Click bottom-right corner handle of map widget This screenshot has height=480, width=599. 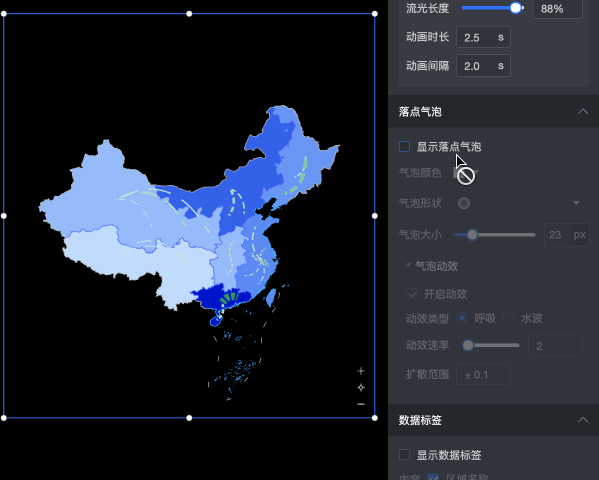[375, 418]
